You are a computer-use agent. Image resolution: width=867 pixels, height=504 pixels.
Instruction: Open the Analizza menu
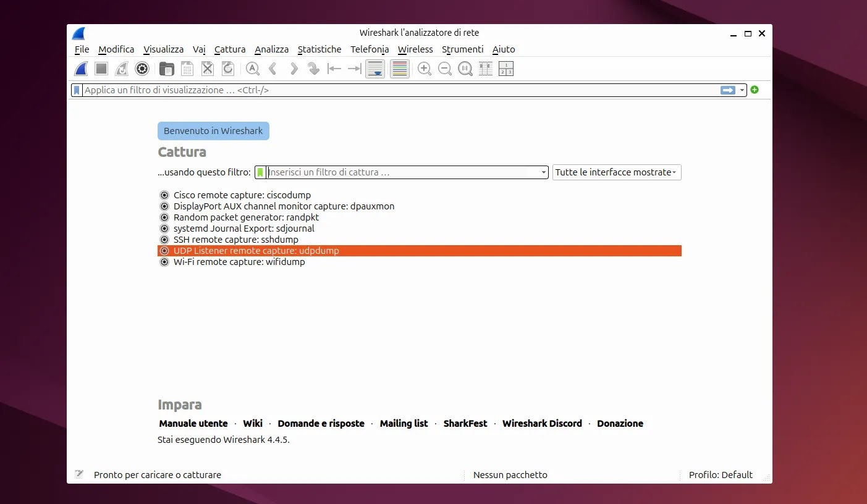[x=272, y=49]
